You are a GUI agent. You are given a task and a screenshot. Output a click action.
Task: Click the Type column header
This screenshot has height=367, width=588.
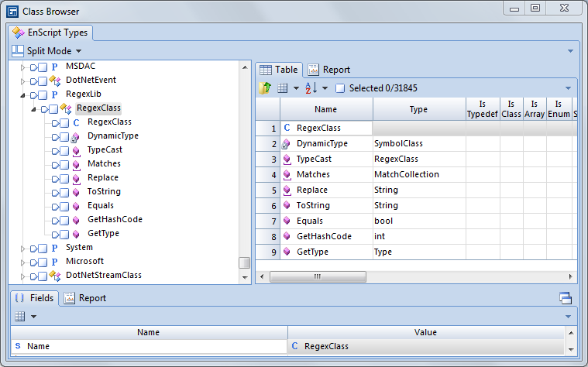[419, 109]
